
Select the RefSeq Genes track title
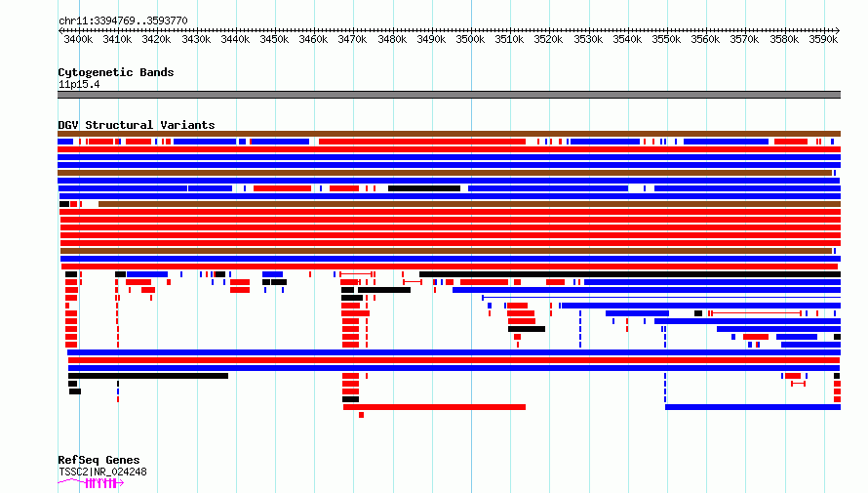(99, 460)
